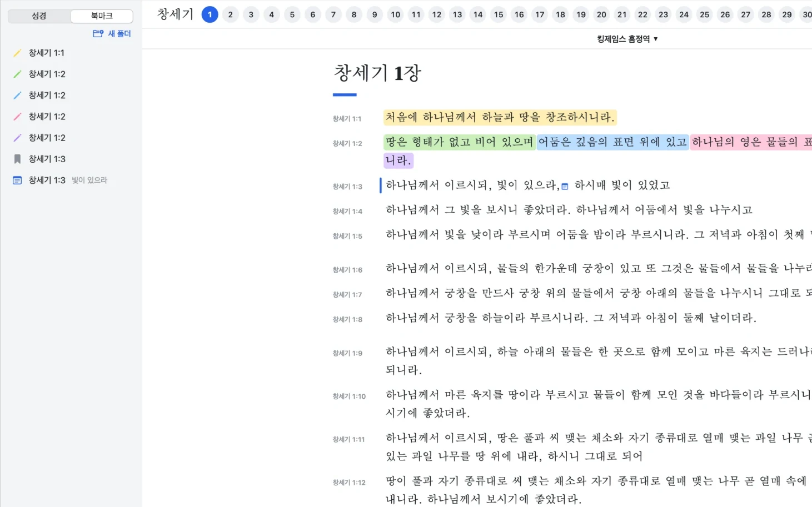Select chapter 29
The height and width of the screenshot is (507, 812).
787,14
